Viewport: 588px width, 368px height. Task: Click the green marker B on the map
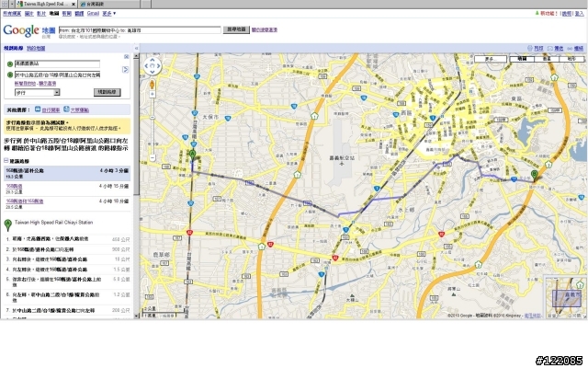535,176
